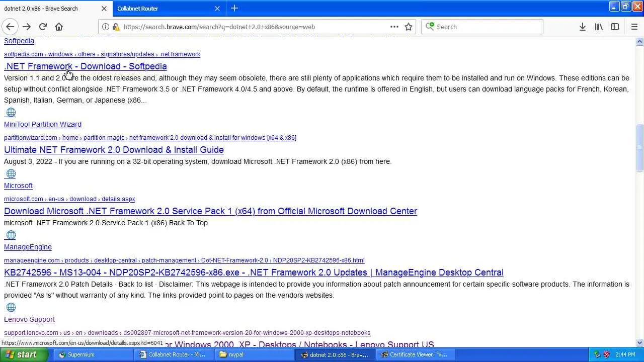Open the Library icon in toolbar

599,27
